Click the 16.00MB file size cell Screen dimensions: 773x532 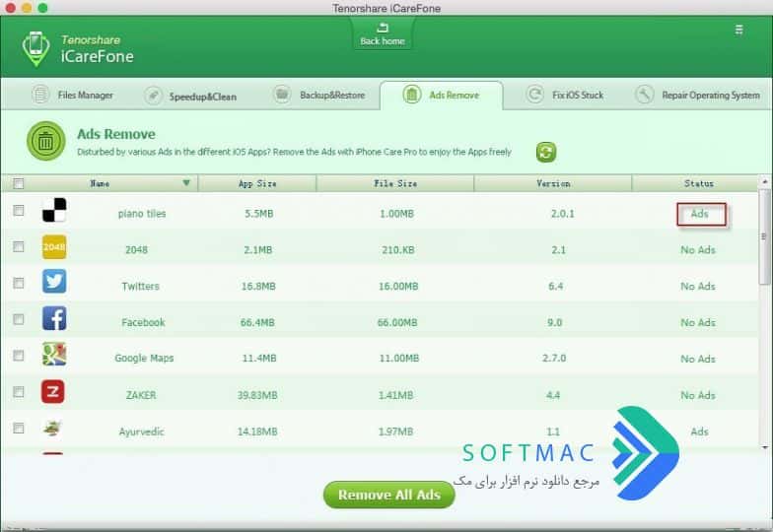tap(398, 286)
